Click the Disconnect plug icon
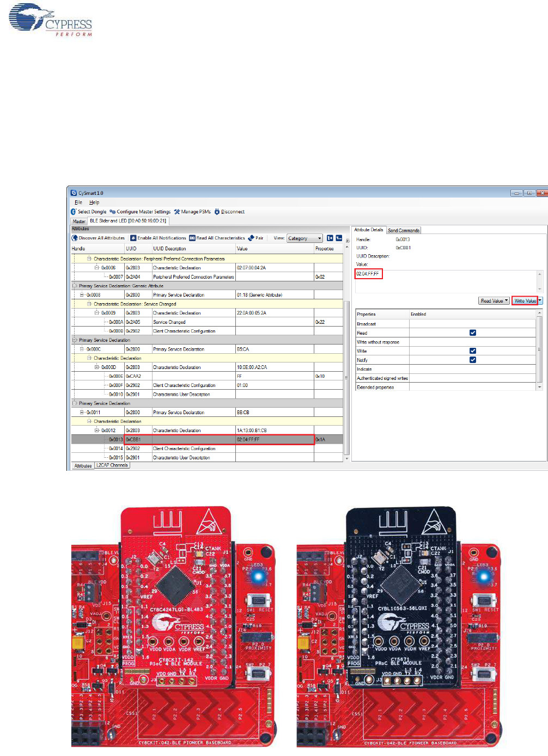This screenshot has width=548, height=756. [217, 212]
